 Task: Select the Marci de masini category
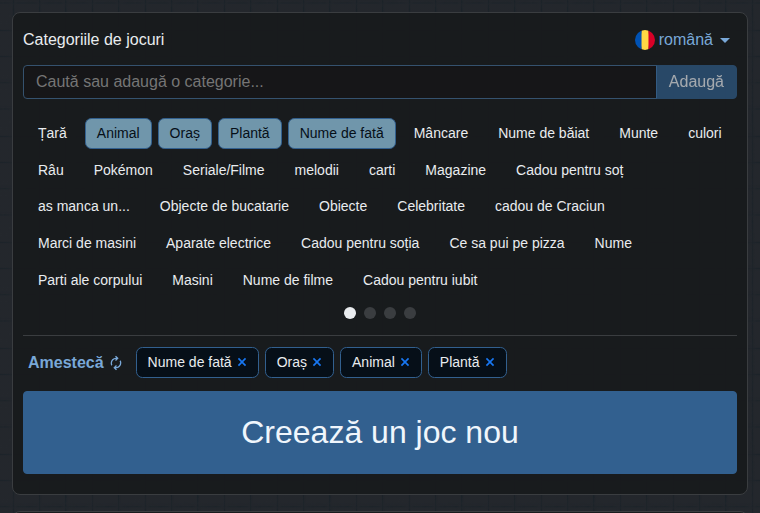[x=87, y=243]
